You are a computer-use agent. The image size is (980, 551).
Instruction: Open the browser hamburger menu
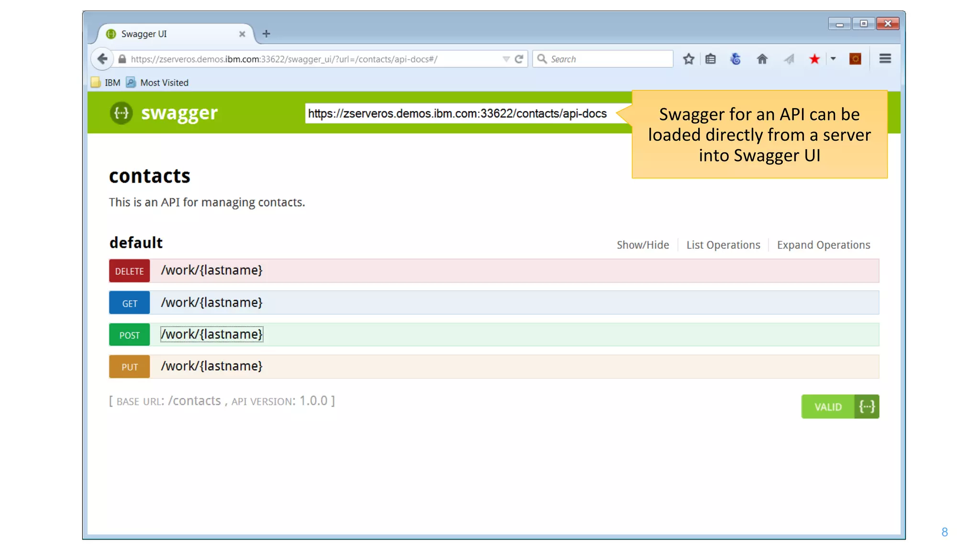pos(885,58)
